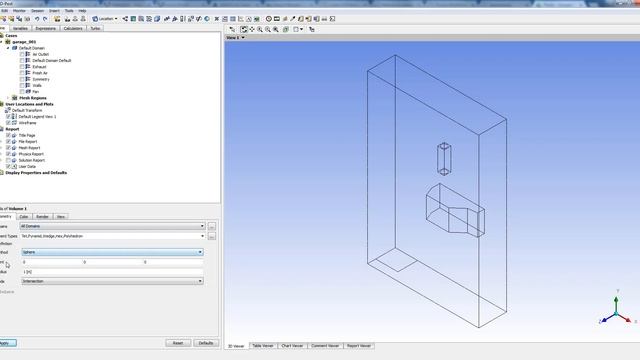Click the Animation icon after the clock icon
The image size is (640, 360).
tap(277, 19)
